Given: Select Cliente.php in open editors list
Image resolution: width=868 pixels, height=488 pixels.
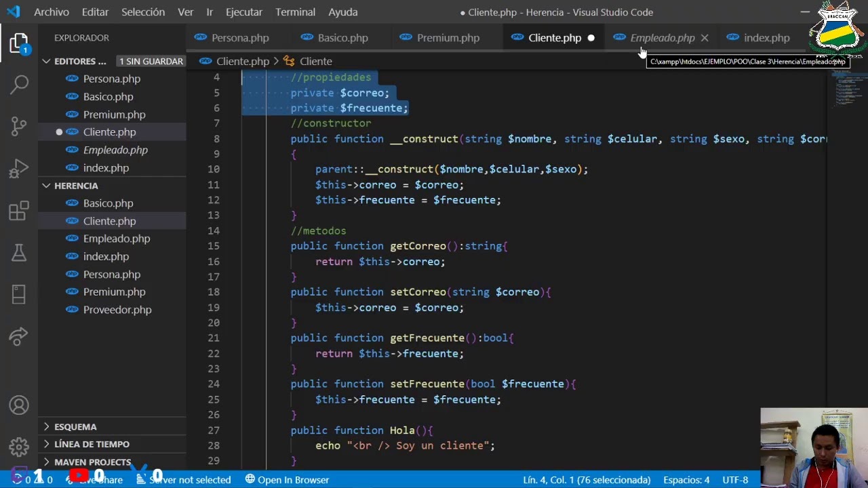Looking at the screenshot, I should (112, 132).
